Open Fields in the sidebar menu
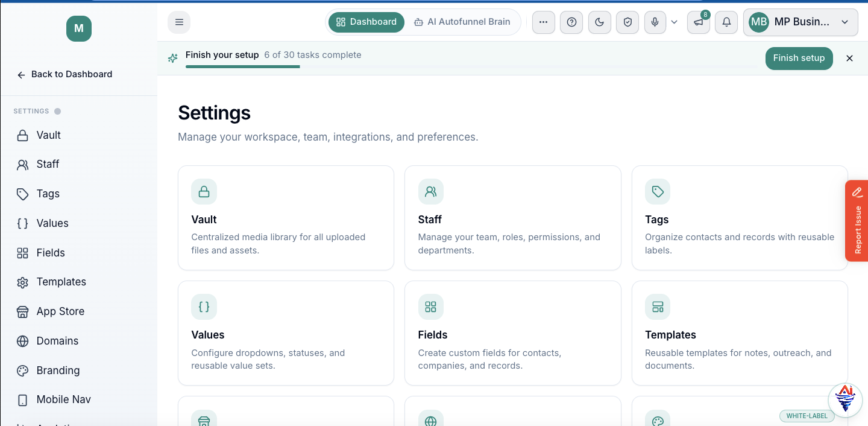Screen dimensions: 868x426 (78, 253)
